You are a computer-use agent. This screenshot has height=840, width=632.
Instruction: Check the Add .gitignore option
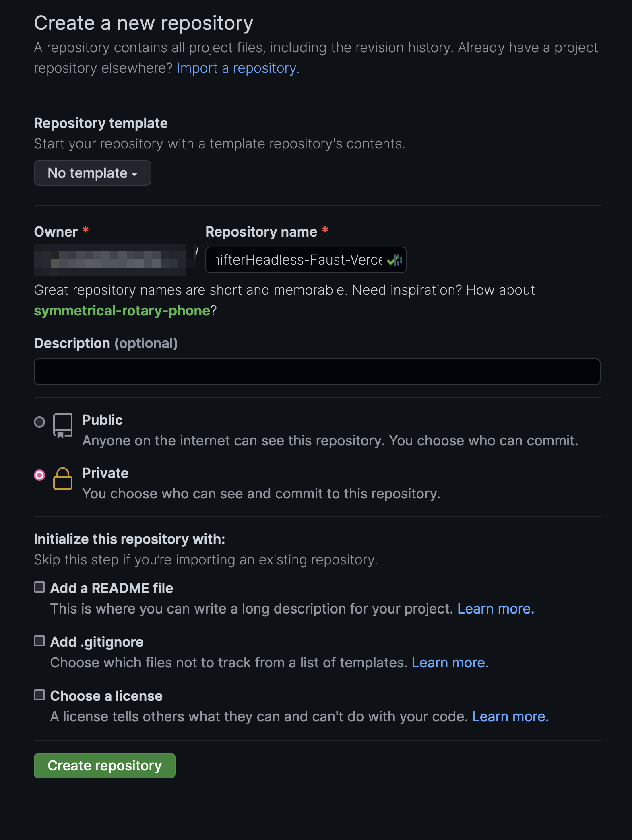39,641
